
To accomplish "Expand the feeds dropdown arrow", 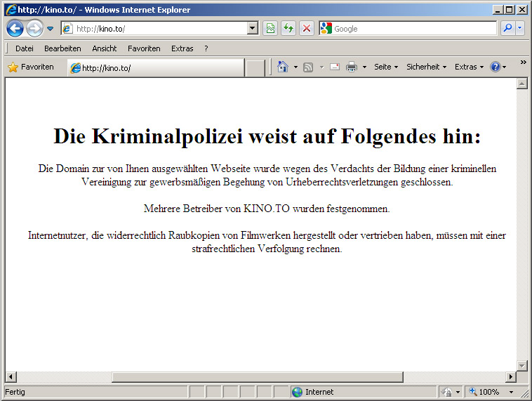I will pos(321,67).
